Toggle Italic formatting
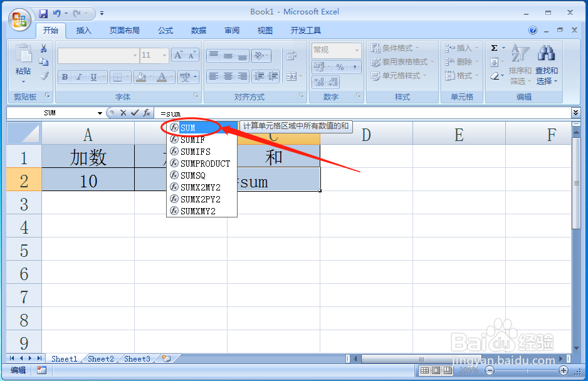Viewport: 588px width, 381px height. (79, 77)
